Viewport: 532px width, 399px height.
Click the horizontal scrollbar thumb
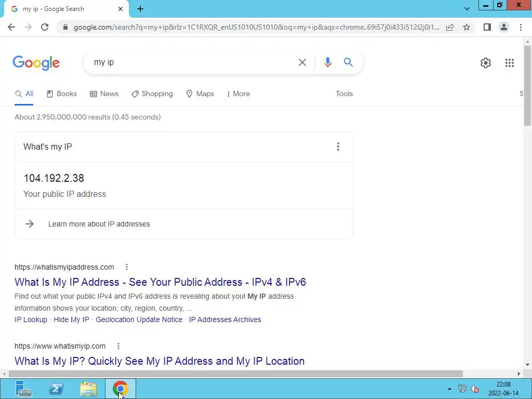pos(236,374)
